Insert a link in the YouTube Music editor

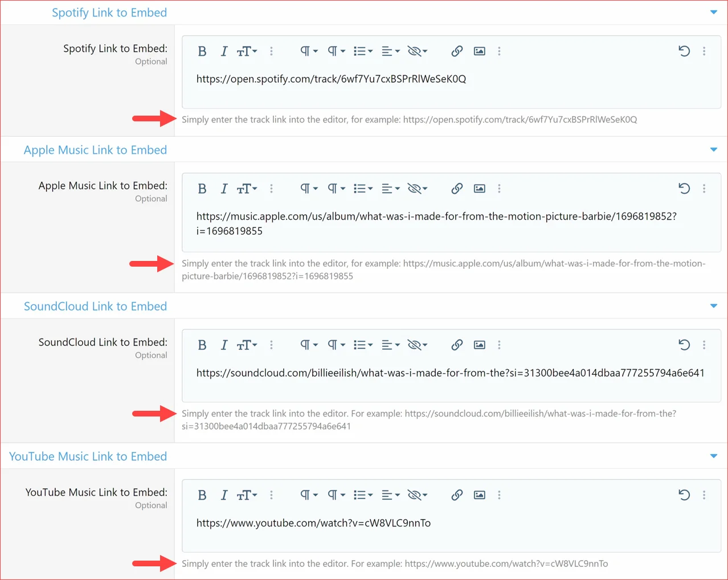tap(457, 495)
